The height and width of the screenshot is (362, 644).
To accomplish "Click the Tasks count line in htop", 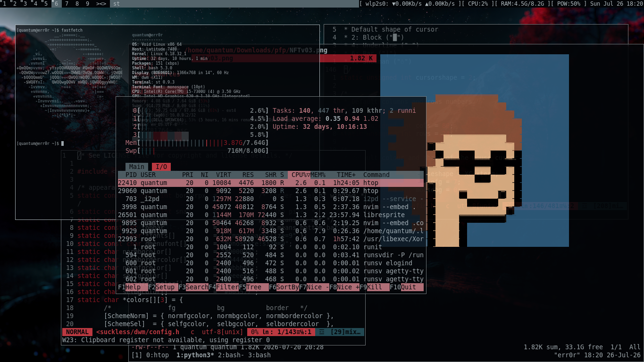I will [344, 110].
